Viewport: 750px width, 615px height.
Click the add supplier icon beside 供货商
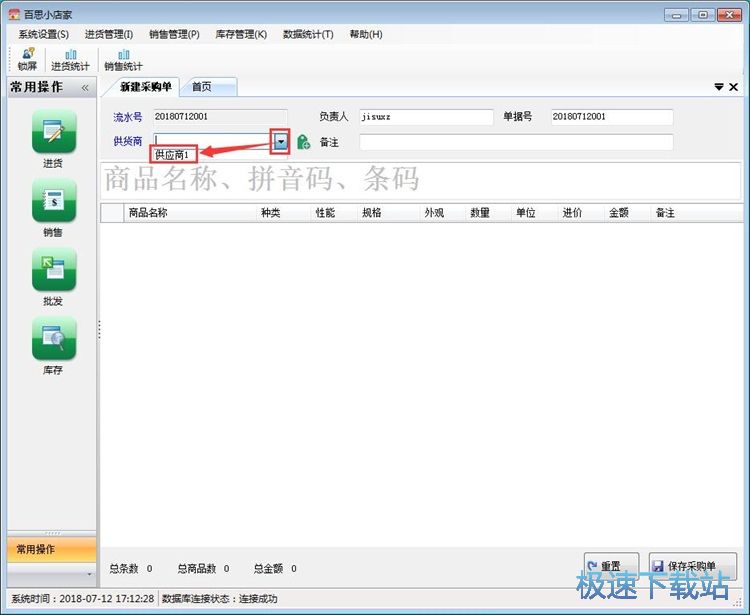pyautogui.click(x=303, y=142)
